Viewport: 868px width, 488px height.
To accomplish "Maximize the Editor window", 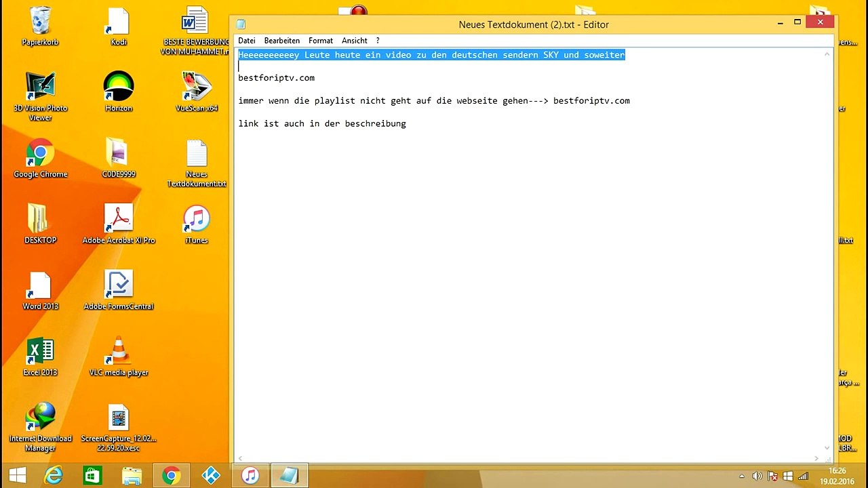I will (797, 22).
